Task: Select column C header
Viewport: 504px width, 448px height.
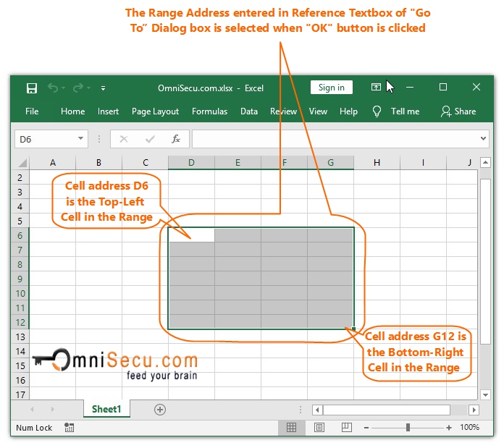Action: click(x=146, y=163)
